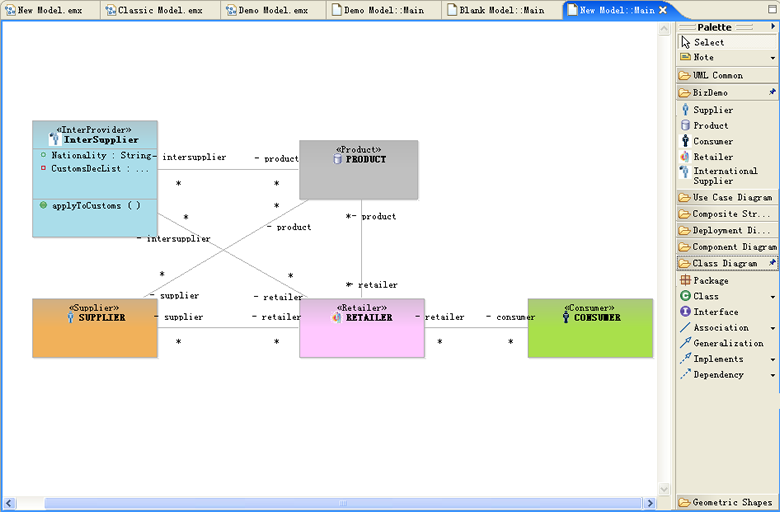Expand the Use Case Diagram drawer

(x=731, y=198)
